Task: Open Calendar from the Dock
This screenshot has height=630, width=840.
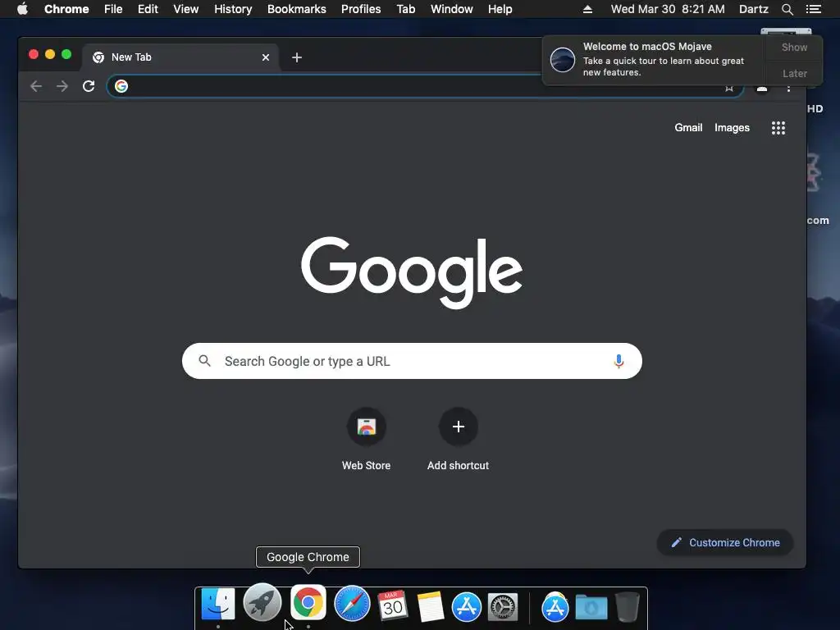Action: pos(393,605)
